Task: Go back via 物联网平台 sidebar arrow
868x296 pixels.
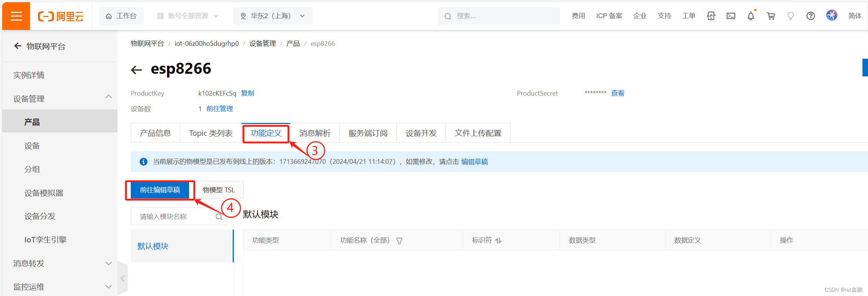Action: pos(17,46)
